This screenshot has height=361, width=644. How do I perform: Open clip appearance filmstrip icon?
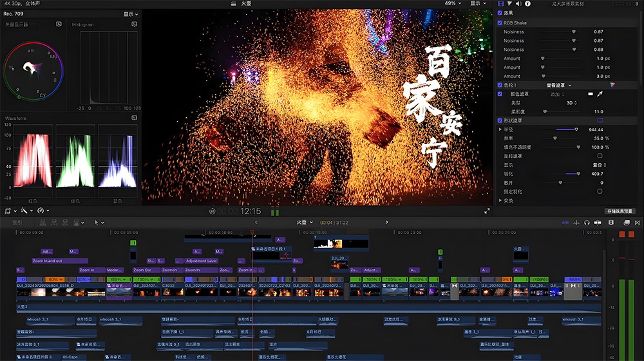pos(611,223)
